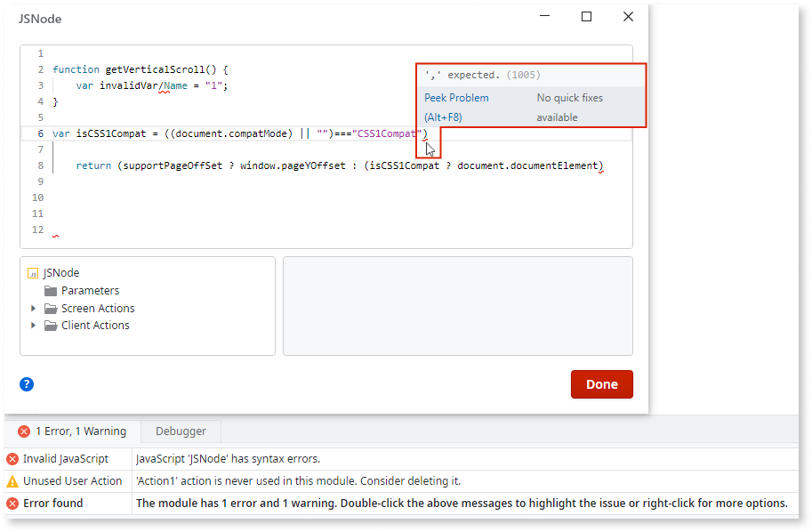Click the red error icon beside Invalid JavaScript
The height and width of the screenshot is (532, 812).
(11, 460)
